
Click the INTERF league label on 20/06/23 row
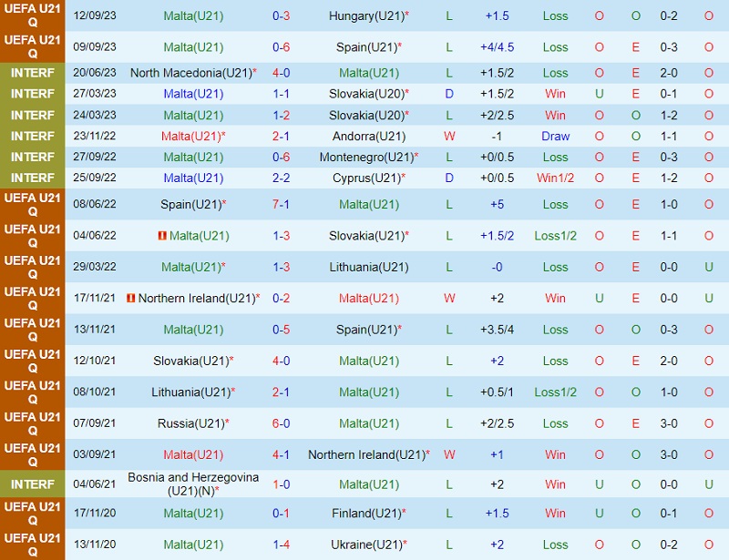point(33,73)
